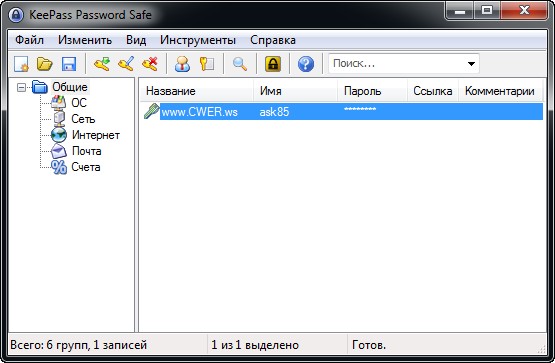Click KeePass lock icon in title bar
555x363 pixels.
pos(16,15)
